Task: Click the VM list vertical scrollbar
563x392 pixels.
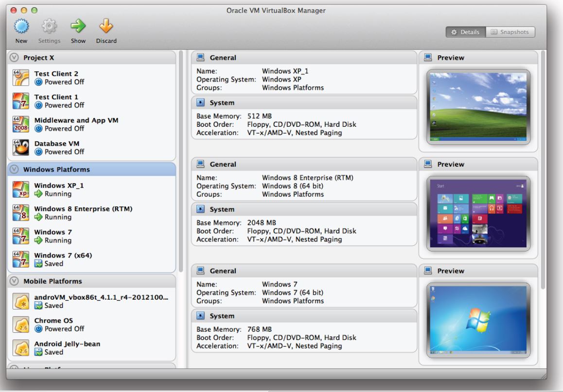Action: (181, 161)
